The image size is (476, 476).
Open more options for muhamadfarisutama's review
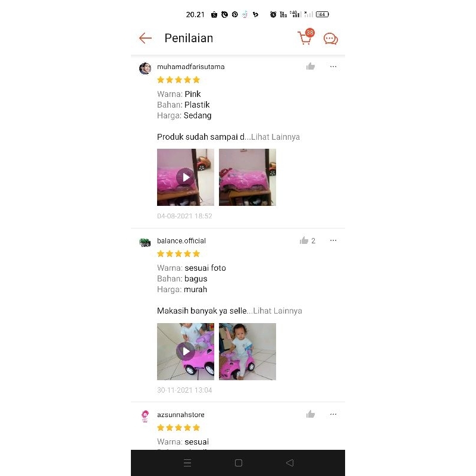[333, 67]
